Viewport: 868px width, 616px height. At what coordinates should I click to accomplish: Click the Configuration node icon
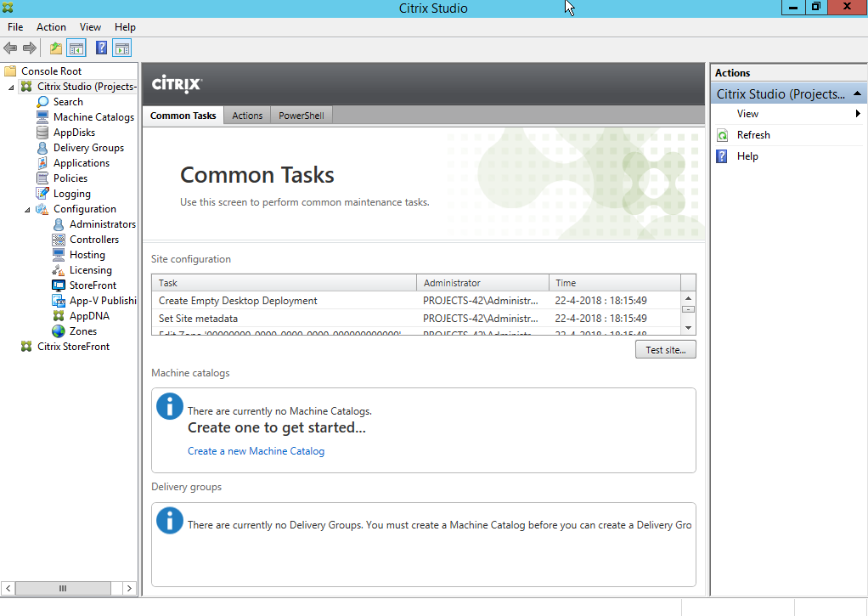click(42, 209)
